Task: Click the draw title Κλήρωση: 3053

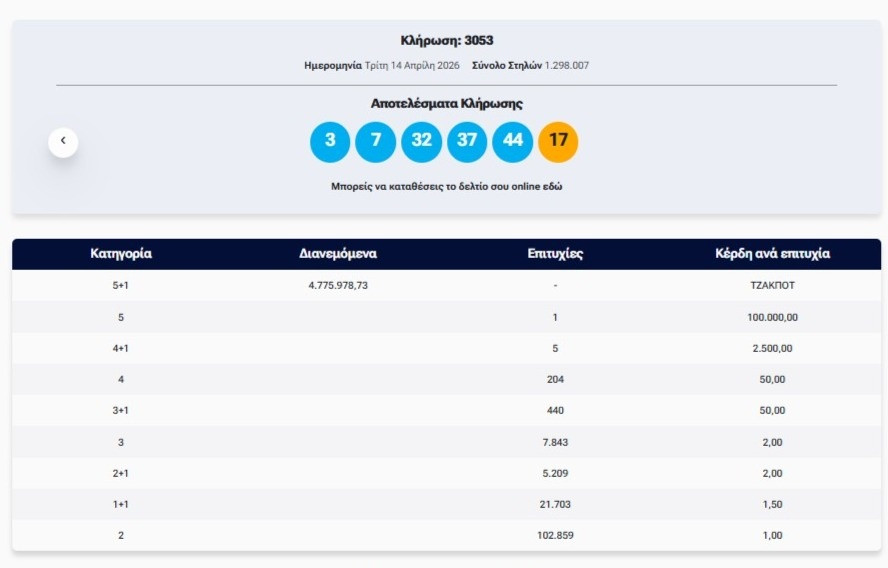Action: [446, 41]
